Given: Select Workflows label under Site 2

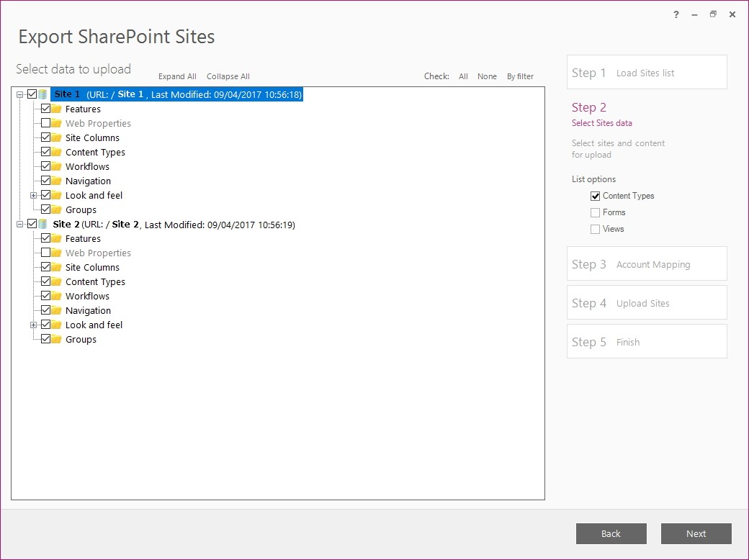Looking at the screenshot, I should click(87, 296).
